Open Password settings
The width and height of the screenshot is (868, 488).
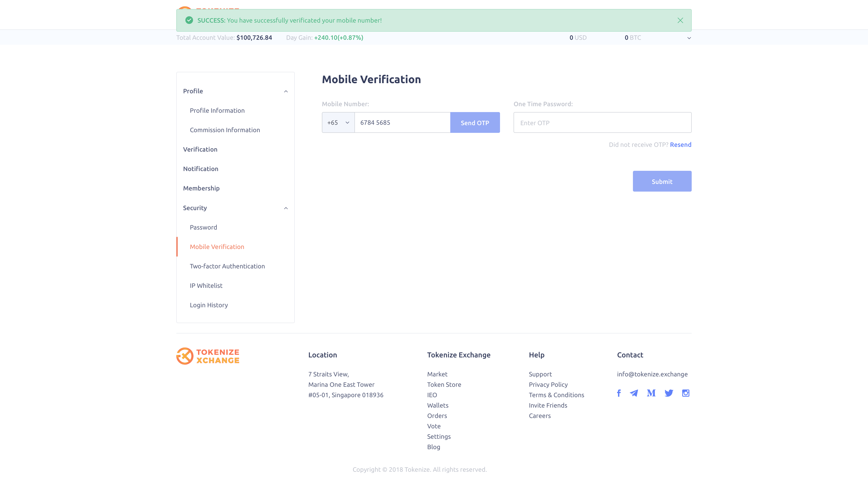coord(203,227)
